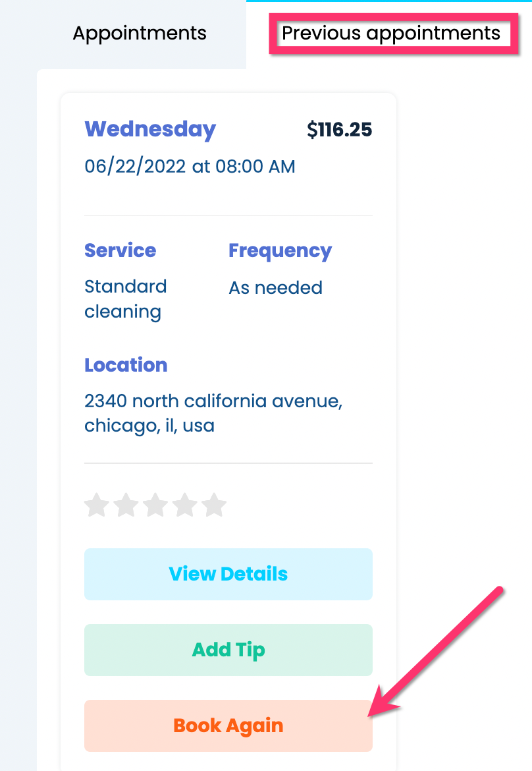This screenshot has width=532, height=771.
Task: Give a three-star rating
Action: pyautogui.click(x=155, y=506)
